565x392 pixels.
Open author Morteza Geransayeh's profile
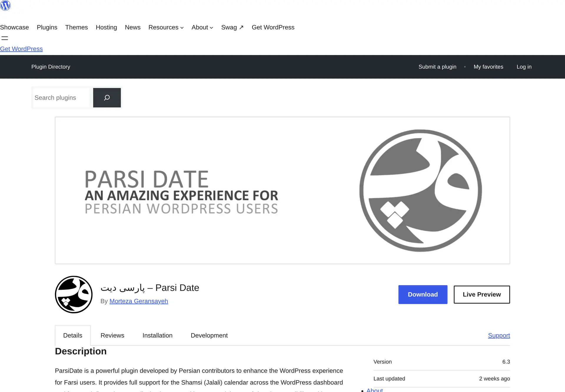pyautogui.click(x=139, y=301)
